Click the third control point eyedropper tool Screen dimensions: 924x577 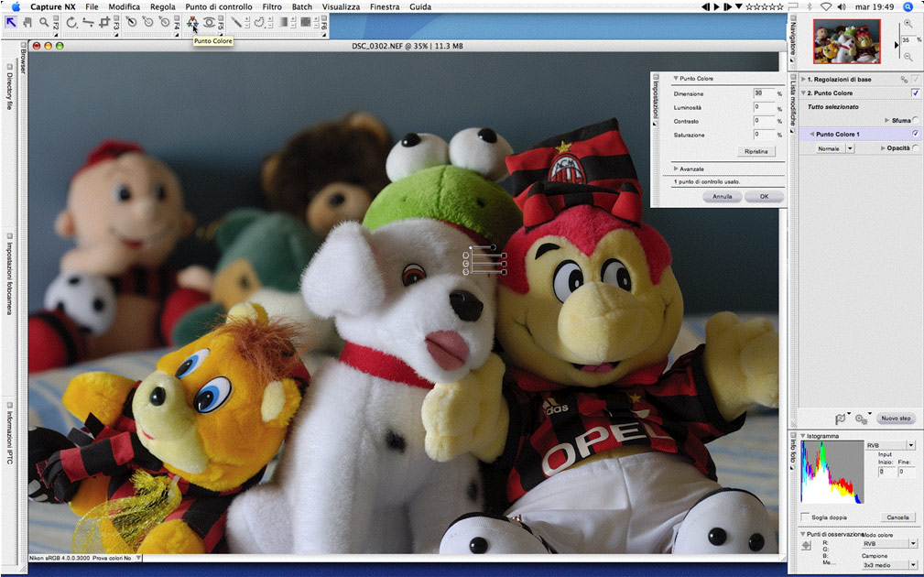pyautogui.click(x=165, y=23)
